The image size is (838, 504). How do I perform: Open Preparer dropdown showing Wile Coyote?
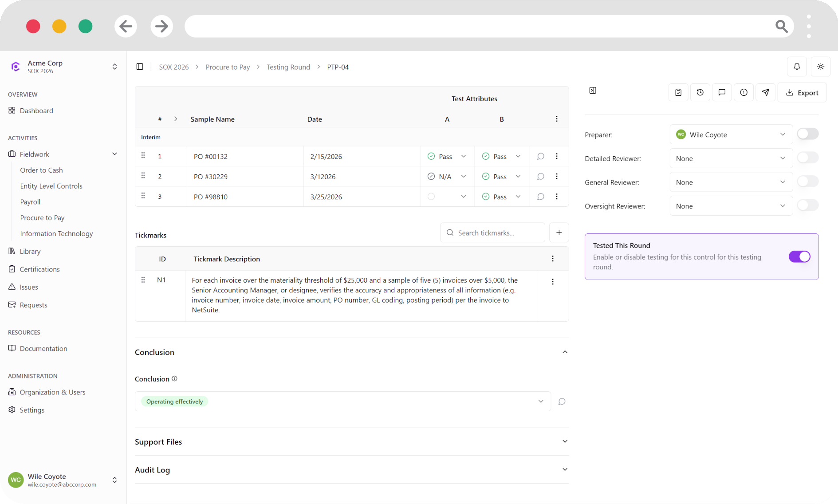(731, 134)
